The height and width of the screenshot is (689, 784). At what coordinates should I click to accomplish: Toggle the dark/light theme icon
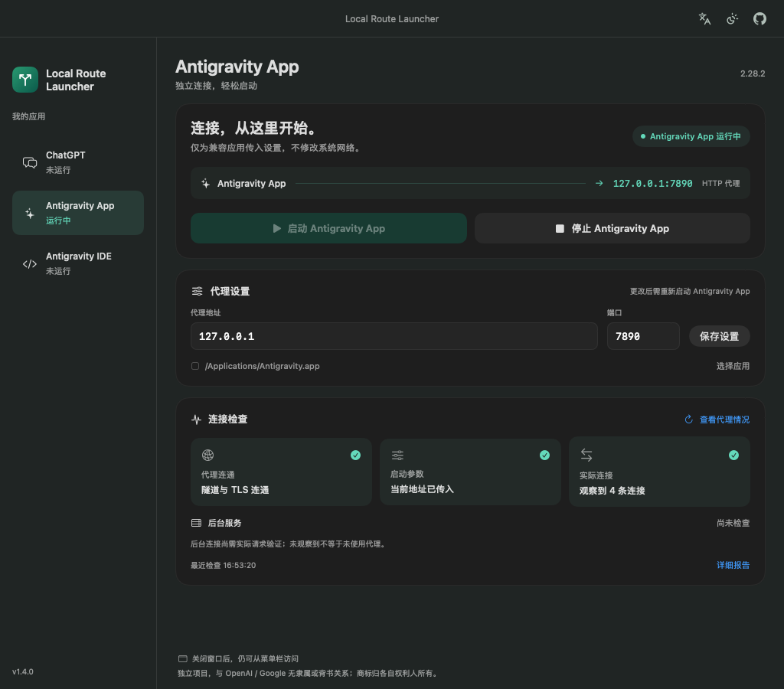(x=732, y=19)
